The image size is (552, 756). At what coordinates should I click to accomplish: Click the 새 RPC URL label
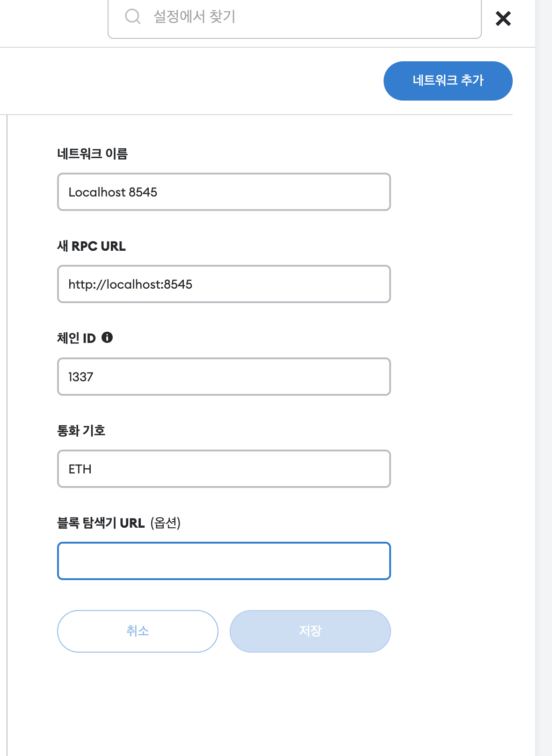pyautogui.click(x=91, y=246)
